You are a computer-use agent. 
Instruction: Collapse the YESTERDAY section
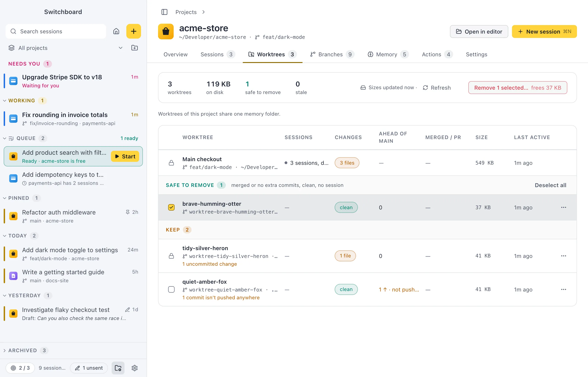click(5, 295)
